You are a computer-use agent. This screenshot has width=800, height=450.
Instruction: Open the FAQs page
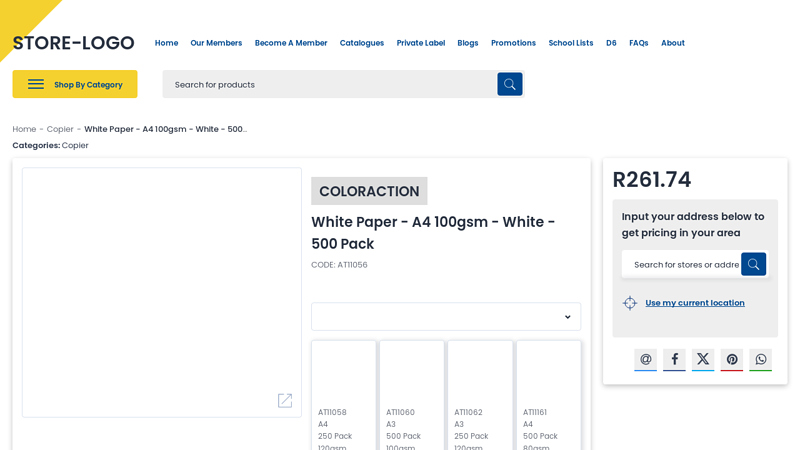639,43
